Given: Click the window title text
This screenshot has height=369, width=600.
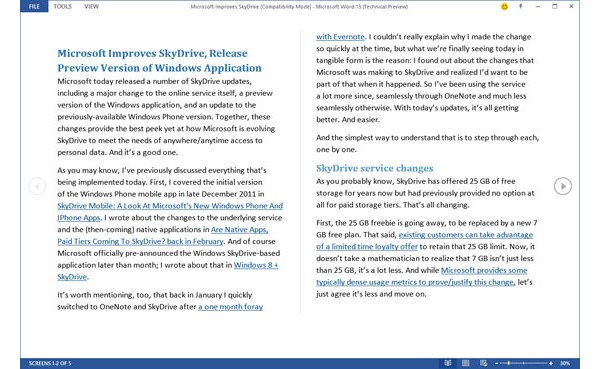Looking at the screenshot, I should [299, 7].
